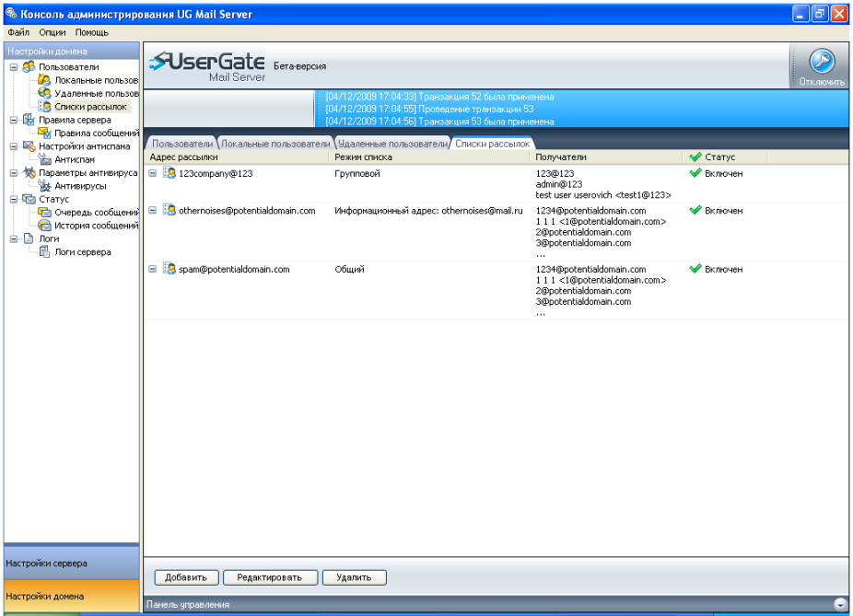Collapse the othernoises@potentialdomain.com row
Screen dimensions: 853x616
(x=153, y=210)
